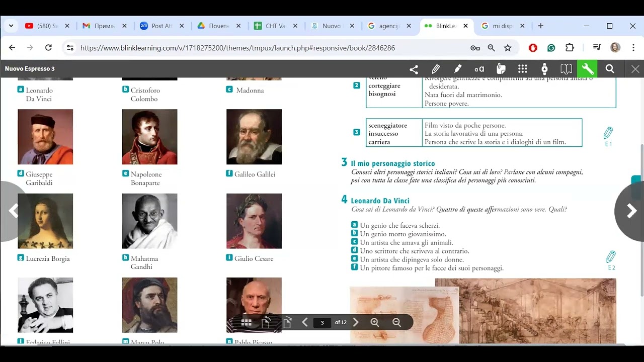The image size is (644, 362).
Task: Zoom in on the page
Action: click(375, 323)
